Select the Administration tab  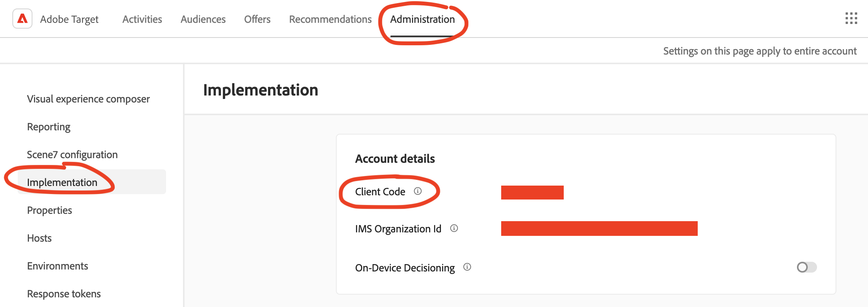[x=422, y=19]
